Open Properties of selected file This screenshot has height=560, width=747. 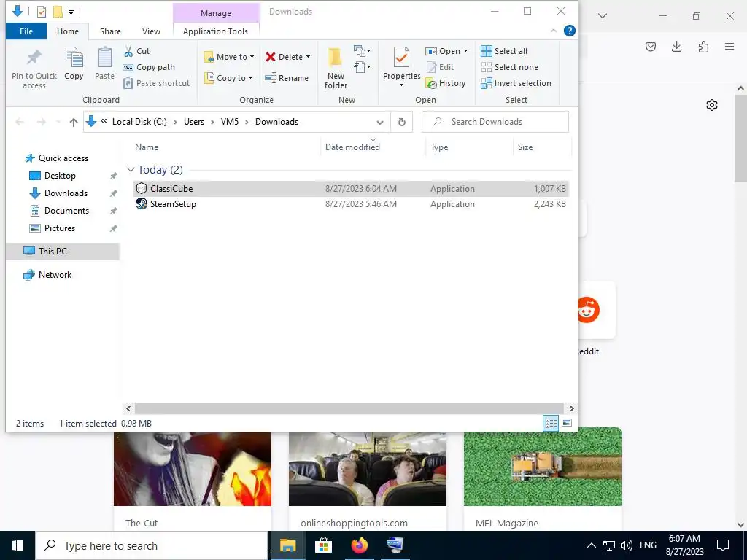[401, 67]
